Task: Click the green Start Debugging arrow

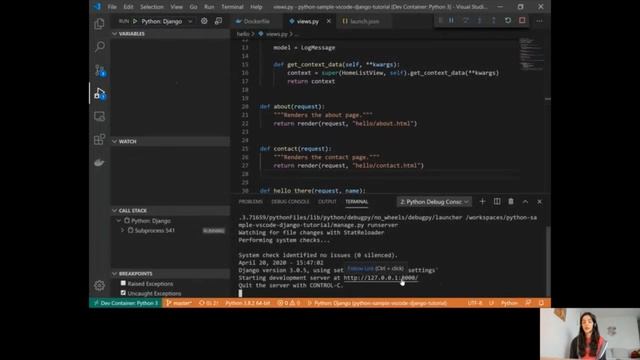Action: coord(135,21)
